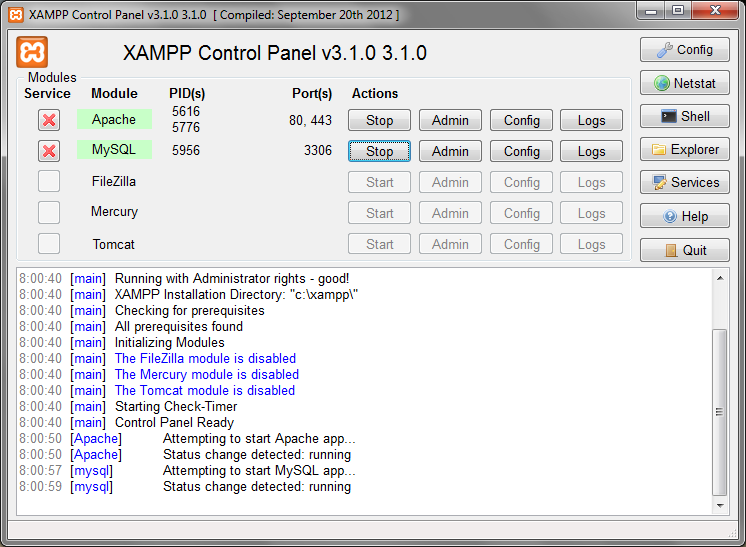The image size is (746, 547).
Task: Open Netstat from the globe button
Action: coord(684,83)
